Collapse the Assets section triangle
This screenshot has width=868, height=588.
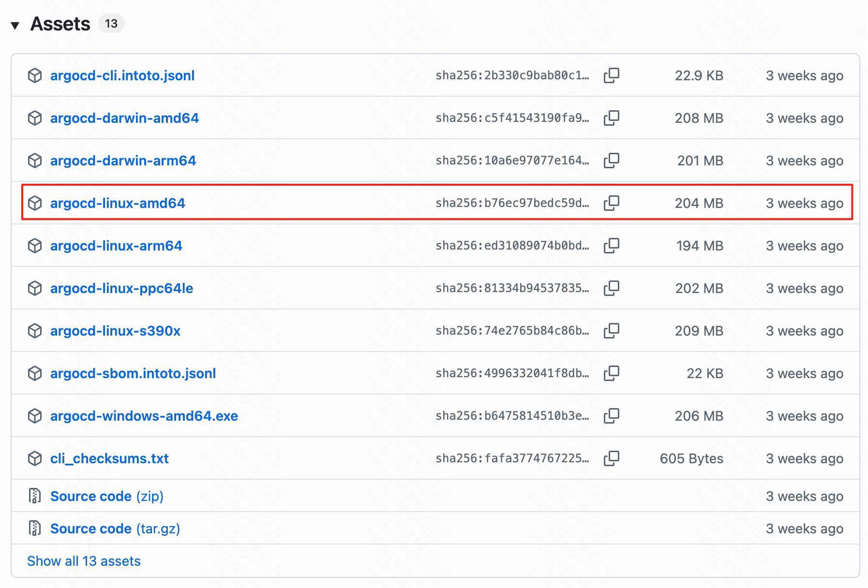click(x=15, y=25)
